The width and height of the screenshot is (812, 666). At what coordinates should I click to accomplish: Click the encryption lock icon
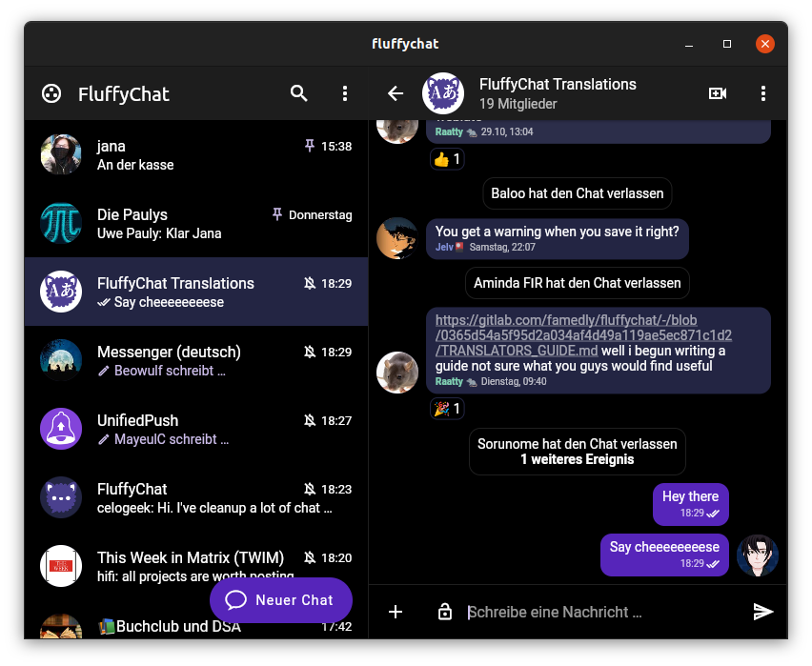pos(444,612)
